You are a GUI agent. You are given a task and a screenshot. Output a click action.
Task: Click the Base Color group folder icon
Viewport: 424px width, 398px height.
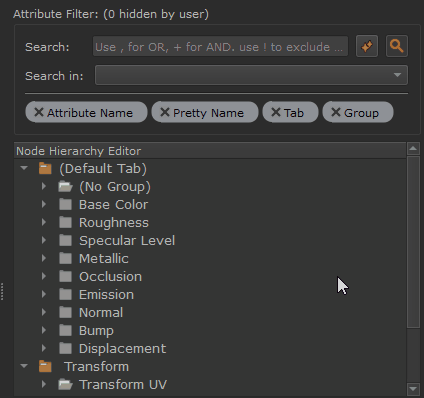65,204
